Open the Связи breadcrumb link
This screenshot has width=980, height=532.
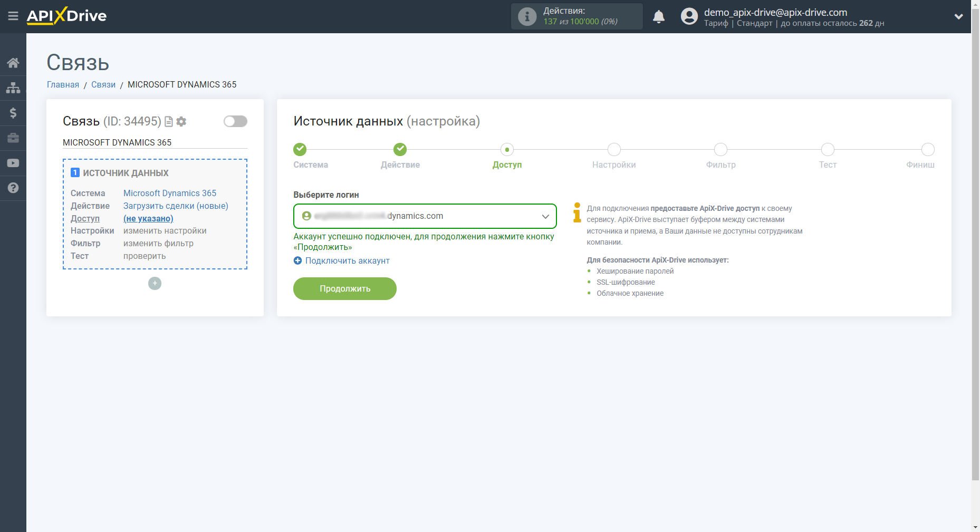pos(103,84)
